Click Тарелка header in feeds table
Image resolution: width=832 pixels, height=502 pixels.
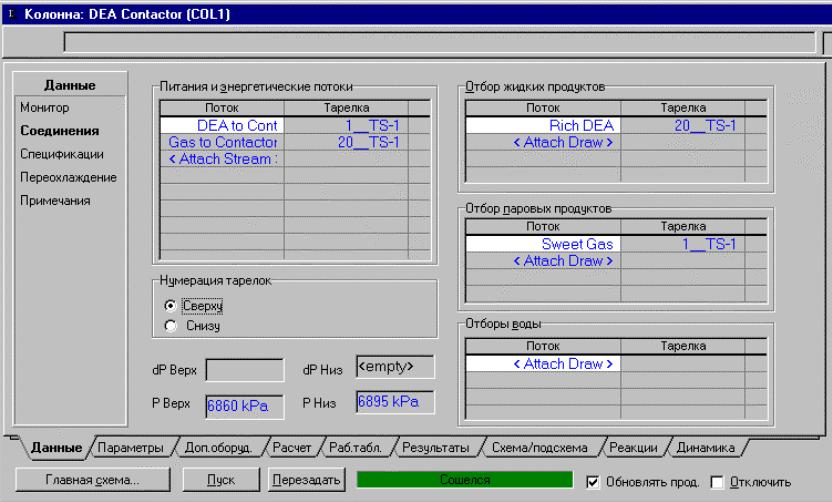coord(346,108)
